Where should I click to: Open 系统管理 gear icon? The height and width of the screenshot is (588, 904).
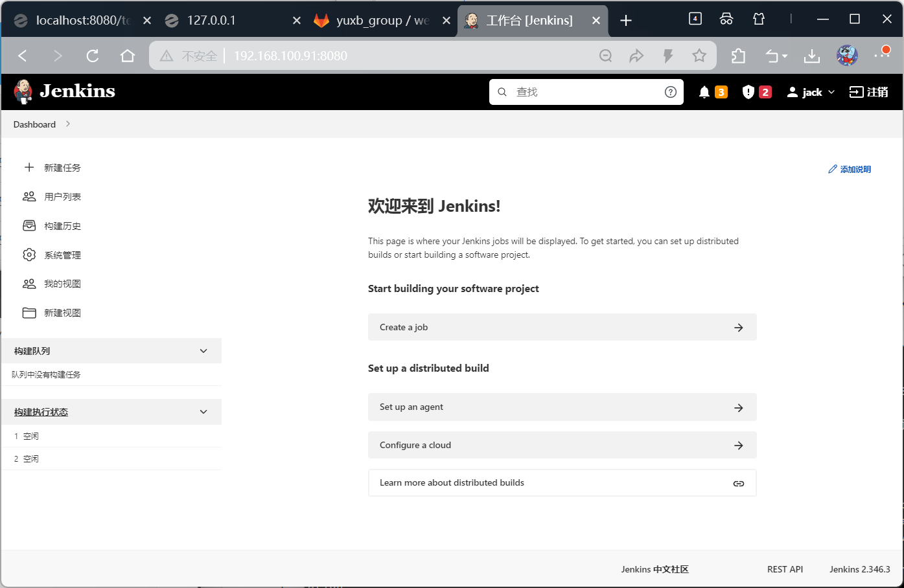29,254
